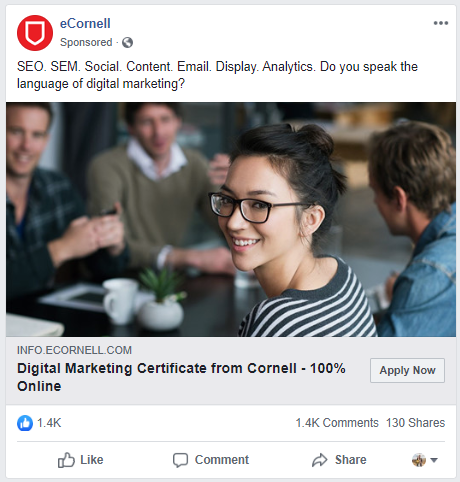Viewport: 460px width, 482px height.
Task: View the 1.4K Comments link
Action: 337,423
